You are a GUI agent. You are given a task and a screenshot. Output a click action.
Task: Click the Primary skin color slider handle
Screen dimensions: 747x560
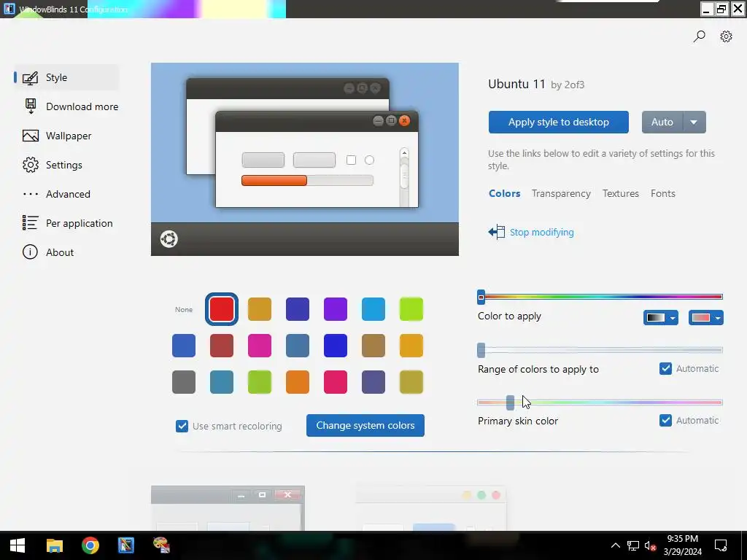(510, 402)
